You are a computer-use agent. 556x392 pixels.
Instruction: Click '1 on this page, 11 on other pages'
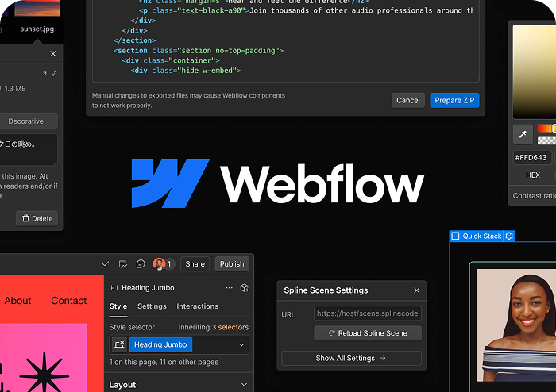coord(164,363)
